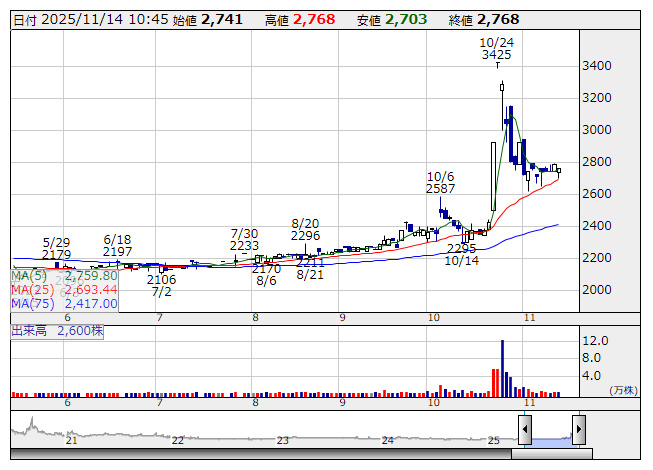Screen dimensions: 653x470
Task: Select year 21 in the navigator timeline
Action: tap(71, 440)
